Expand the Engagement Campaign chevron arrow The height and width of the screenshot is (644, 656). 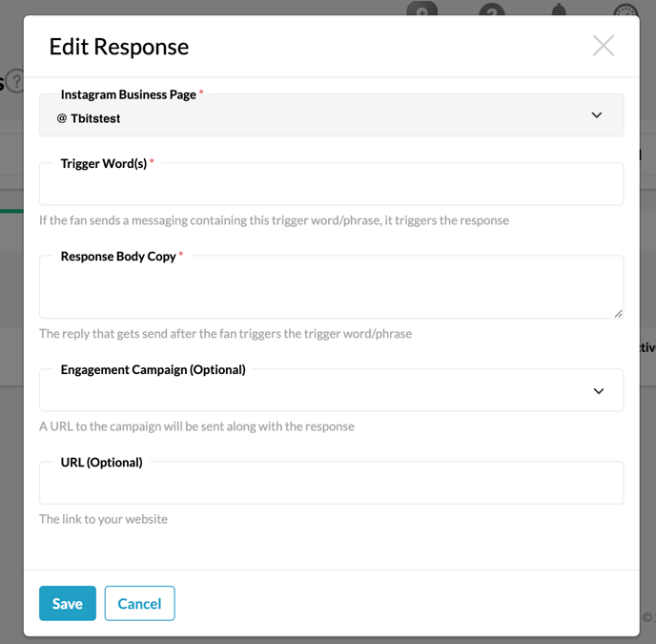coord(599,391)
